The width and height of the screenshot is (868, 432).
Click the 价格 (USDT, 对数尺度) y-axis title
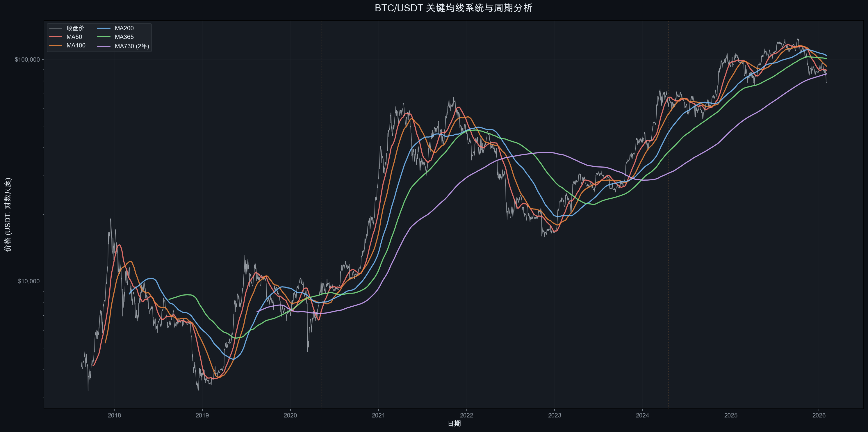[x=7, y=214]
